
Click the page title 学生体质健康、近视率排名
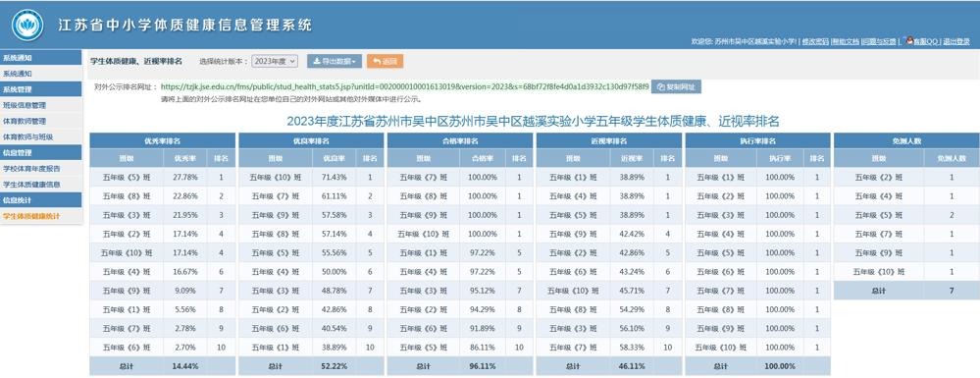(136, 61)
